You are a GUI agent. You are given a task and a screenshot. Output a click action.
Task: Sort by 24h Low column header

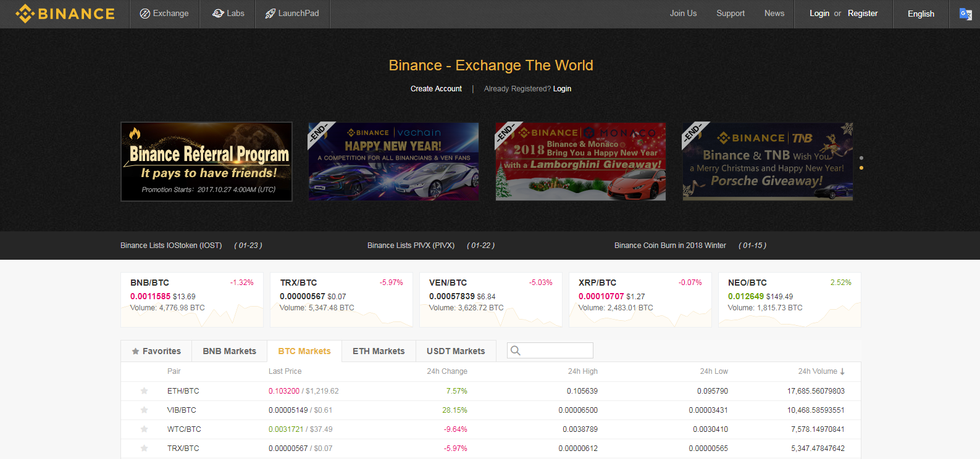(x=714, y=371)
